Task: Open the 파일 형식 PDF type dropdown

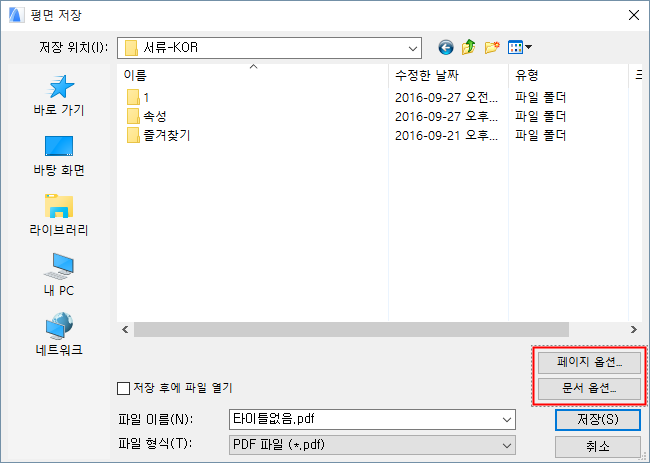Action: tap(372, 445)
